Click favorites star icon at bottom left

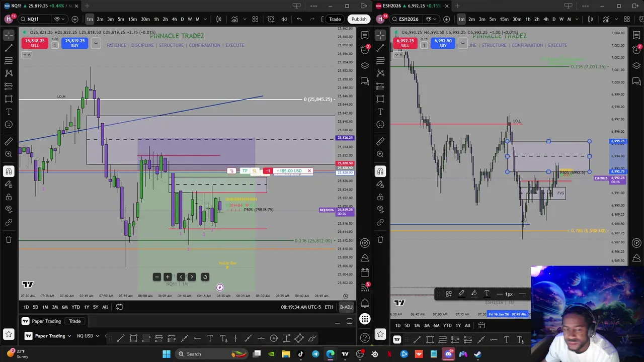coord(9,334)
